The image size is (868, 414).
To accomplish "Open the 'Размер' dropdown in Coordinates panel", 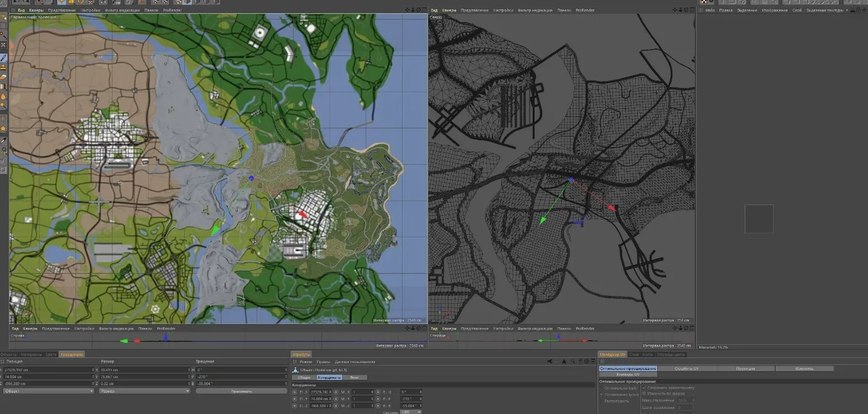I will tap(144, 391).
